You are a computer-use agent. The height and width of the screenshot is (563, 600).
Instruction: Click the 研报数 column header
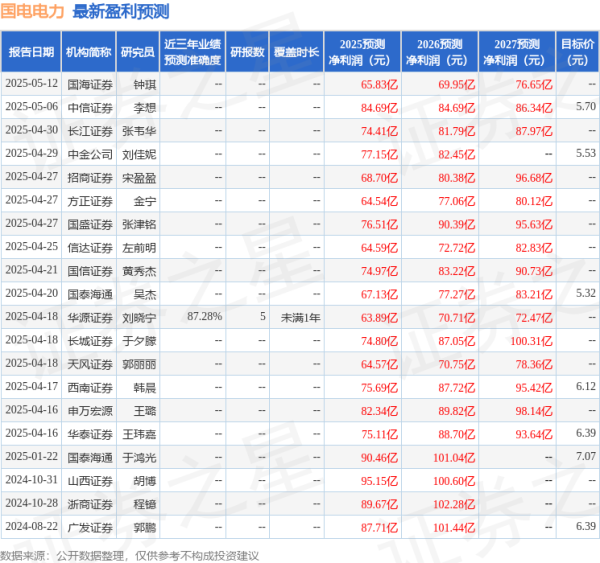click(247, 52)
